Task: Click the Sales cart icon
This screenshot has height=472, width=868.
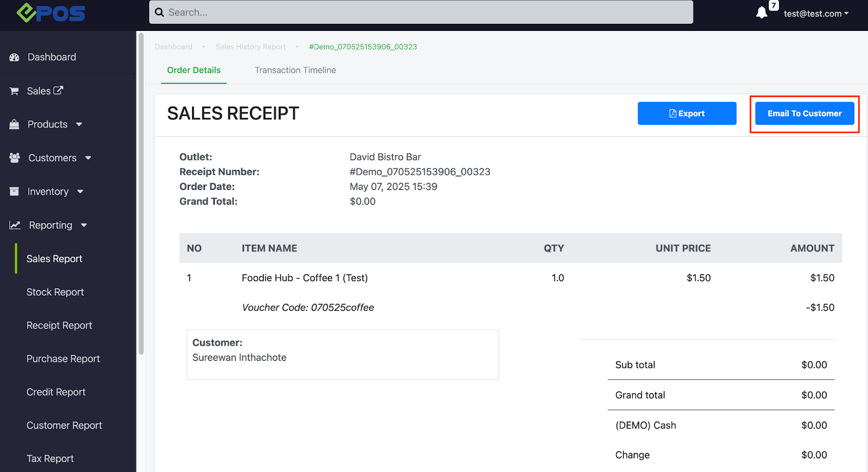Action: [x=14, y=91]
